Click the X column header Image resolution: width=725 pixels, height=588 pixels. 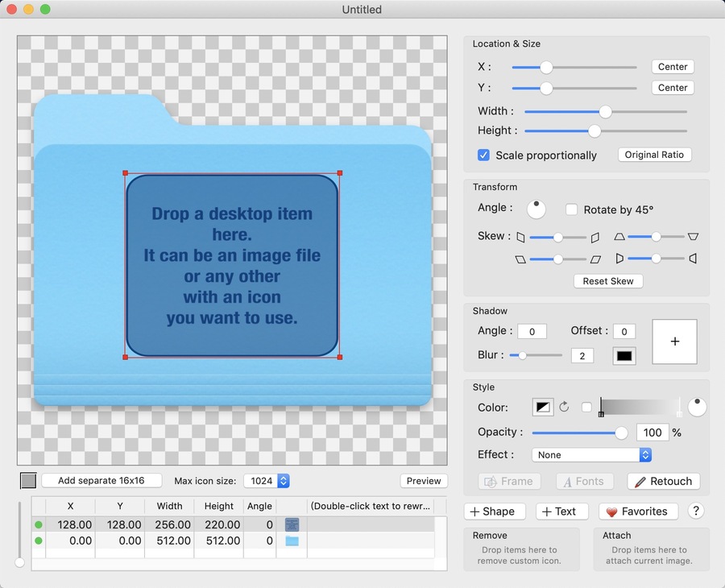[x=70, y=506]
